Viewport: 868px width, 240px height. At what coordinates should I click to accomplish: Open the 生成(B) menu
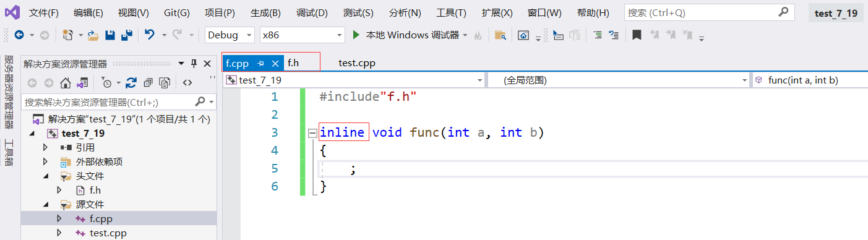(x=265, y=12)
